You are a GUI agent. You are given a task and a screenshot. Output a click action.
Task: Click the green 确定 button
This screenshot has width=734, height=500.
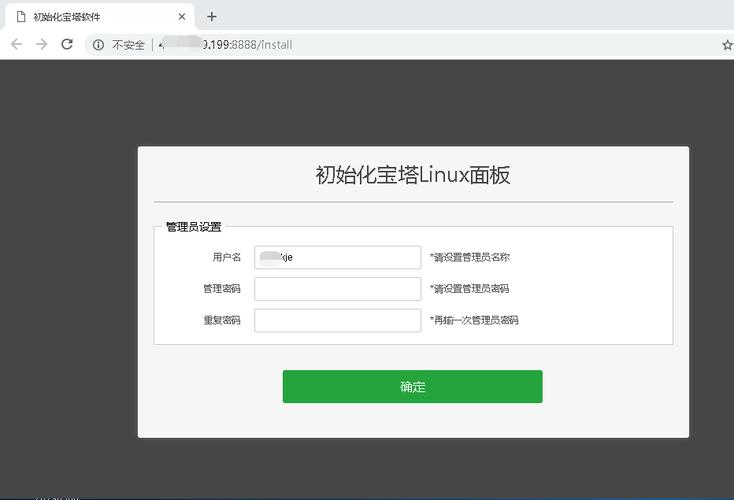[412, 386]
